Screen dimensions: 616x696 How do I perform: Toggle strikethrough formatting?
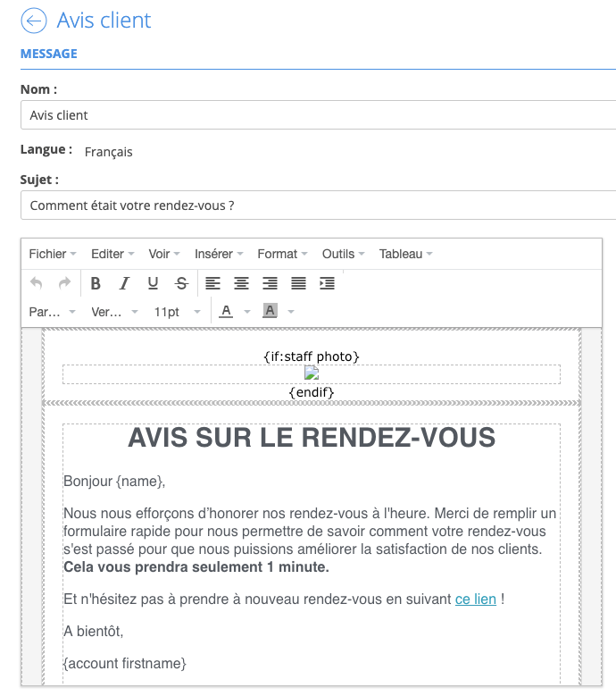tap(181, 283)
